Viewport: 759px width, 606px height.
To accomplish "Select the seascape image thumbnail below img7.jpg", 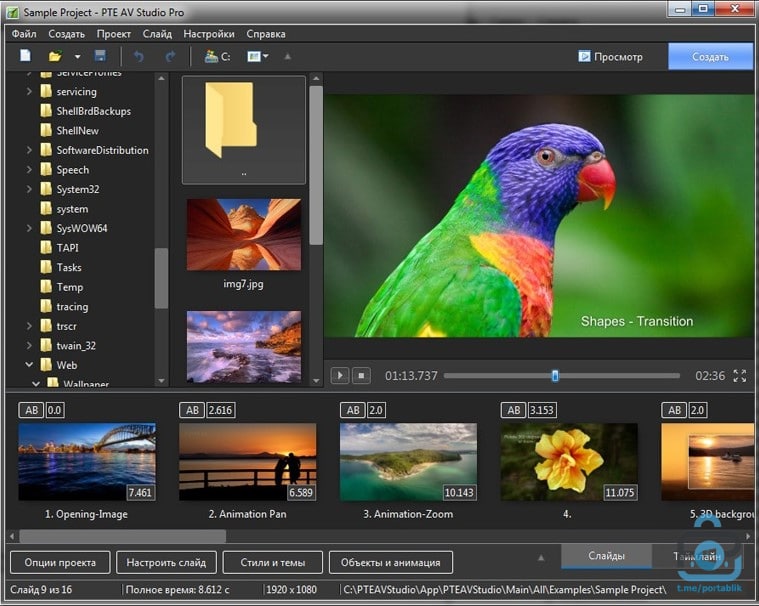I will click(243, 347).
